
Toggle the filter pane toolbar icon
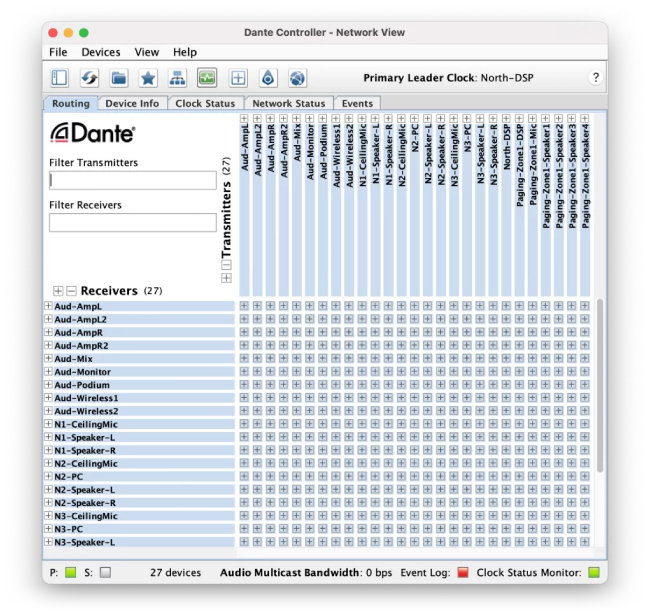tap(59, 78)
